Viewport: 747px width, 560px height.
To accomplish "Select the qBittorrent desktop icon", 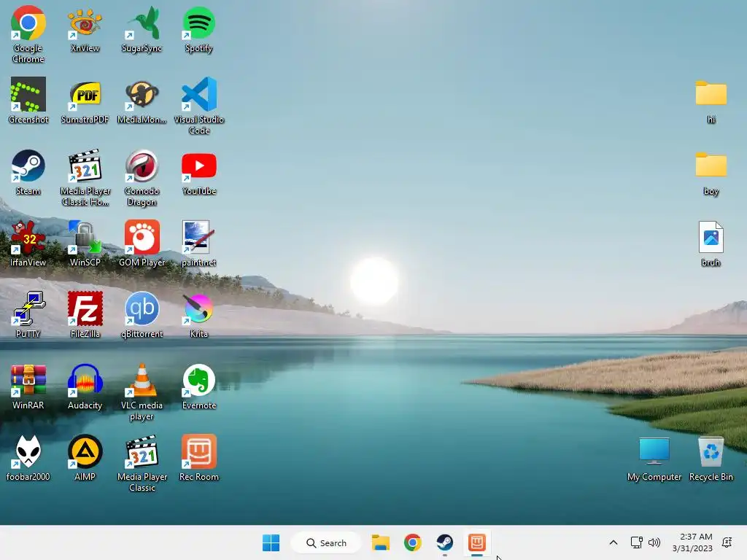I will 142,315.
